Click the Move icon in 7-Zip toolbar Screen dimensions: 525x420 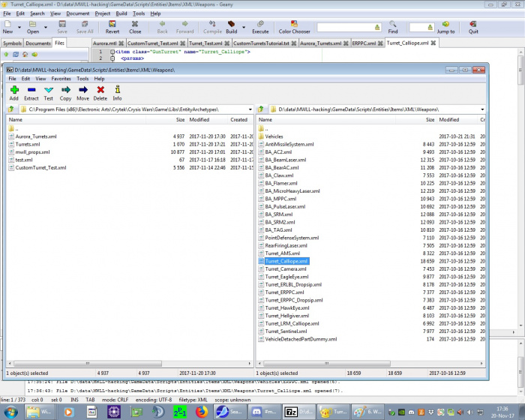pos(82,92)
